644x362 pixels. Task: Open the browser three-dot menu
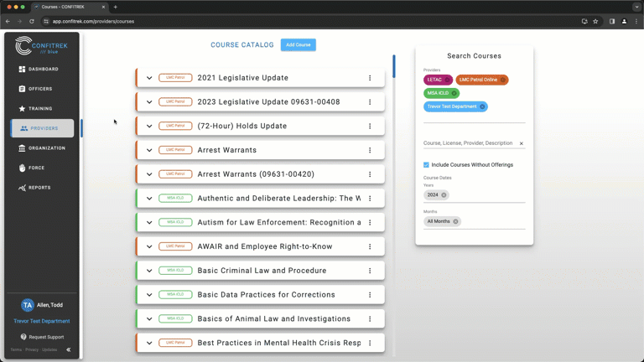coord(636,21)
